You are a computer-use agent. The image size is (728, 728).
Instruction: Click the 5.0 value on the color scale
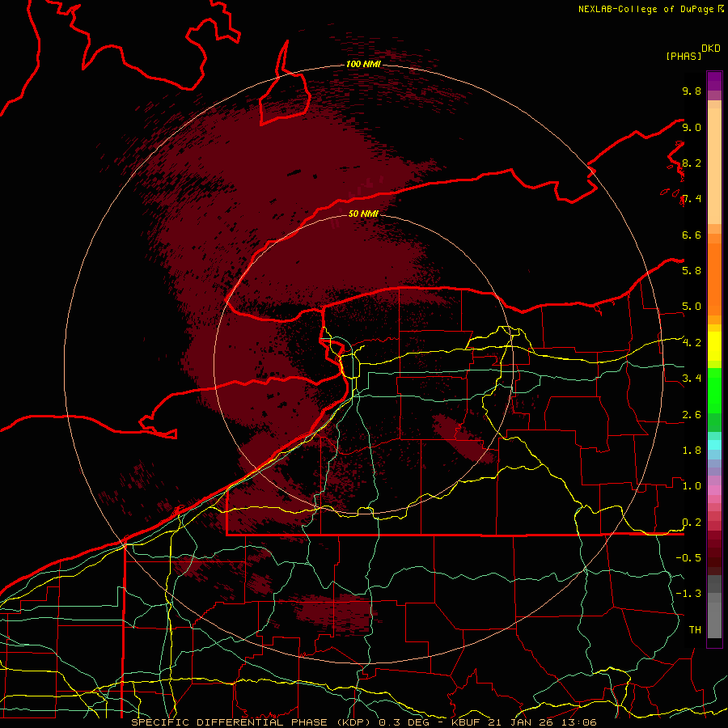click(x=692, y=307)
